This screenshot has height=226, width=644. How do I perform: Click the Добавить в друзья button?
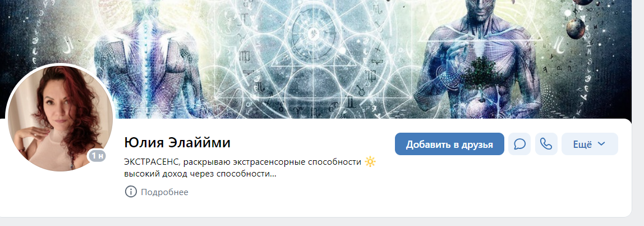(x=449, y=144)
